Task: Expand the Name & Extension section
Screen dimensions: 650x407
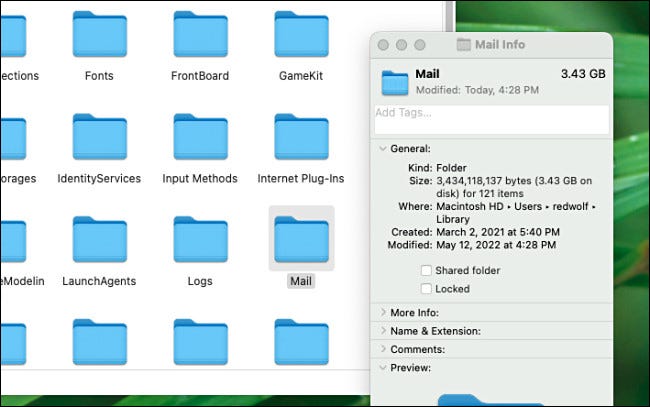Action: point(383,331)
